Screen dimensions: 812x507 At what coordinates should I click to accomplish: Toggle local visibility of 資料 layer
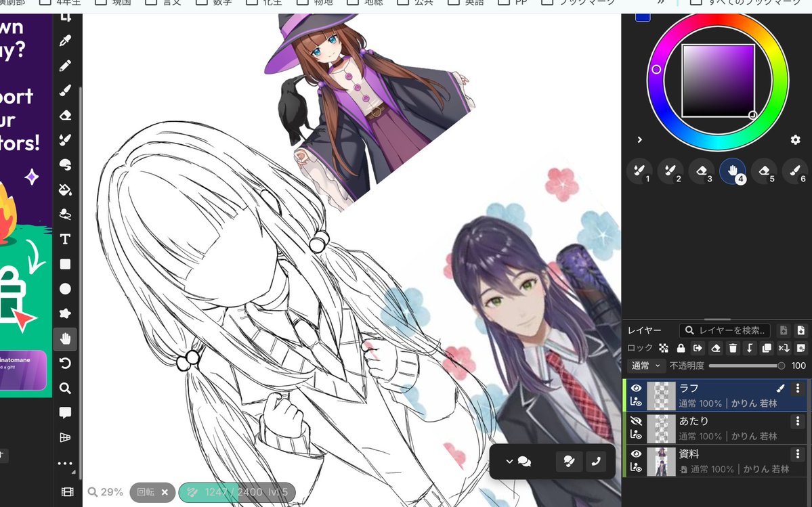(636, 468)
